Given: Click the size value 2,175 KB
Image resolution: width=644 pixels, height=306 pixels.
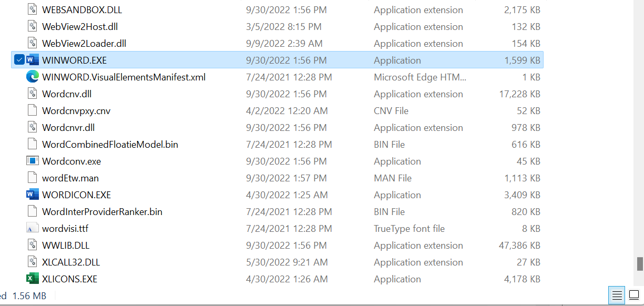Looking at the screenshot, I should 522,10.
